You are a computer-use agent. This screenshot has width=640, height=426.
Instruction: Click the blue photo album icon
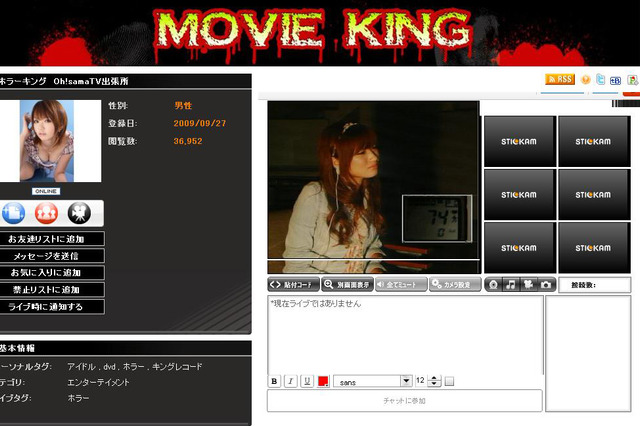click(x=13, y=213)
